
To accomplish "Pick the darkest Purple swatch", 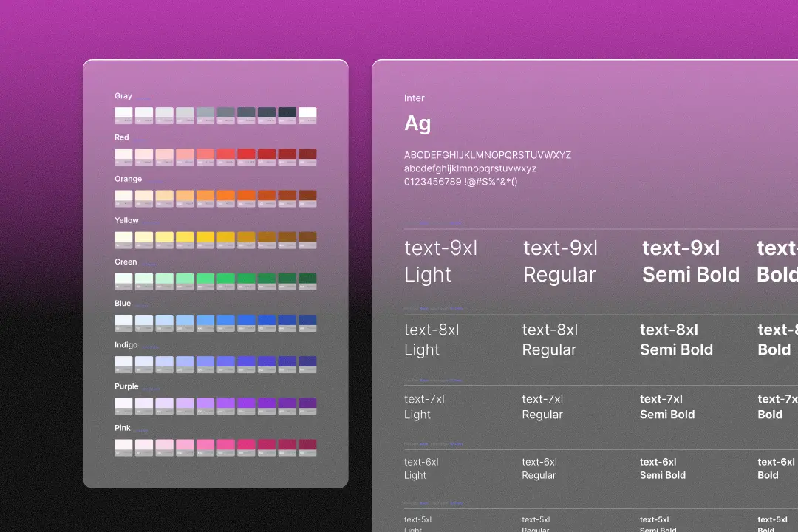I will (x=307, y=406).
